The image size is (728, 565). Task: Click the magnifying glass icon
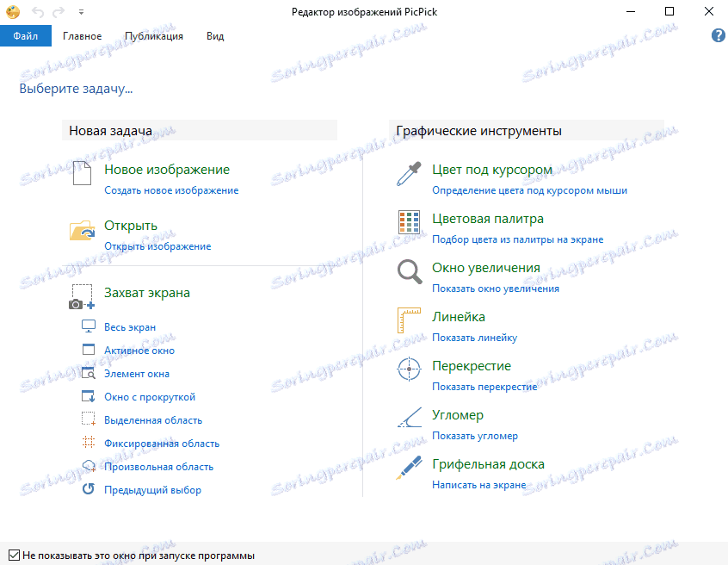pyautogui.click(x=410, y=271)
